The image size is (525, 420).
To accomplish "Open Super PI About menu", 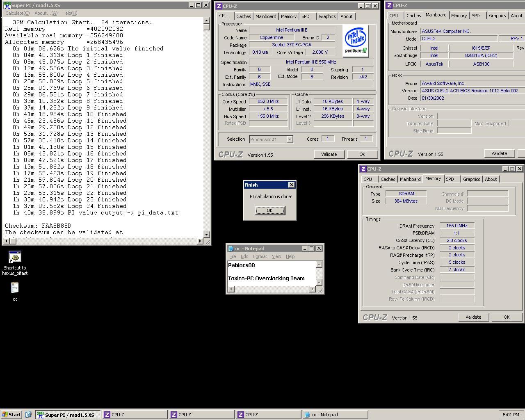I will (x=46, y=13).
